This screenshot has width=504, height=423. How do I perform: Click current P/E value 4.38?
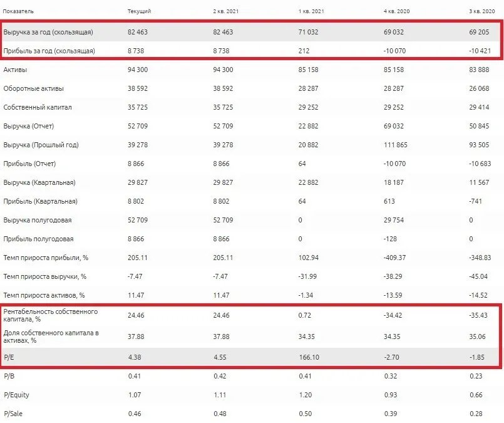point(135,357)
